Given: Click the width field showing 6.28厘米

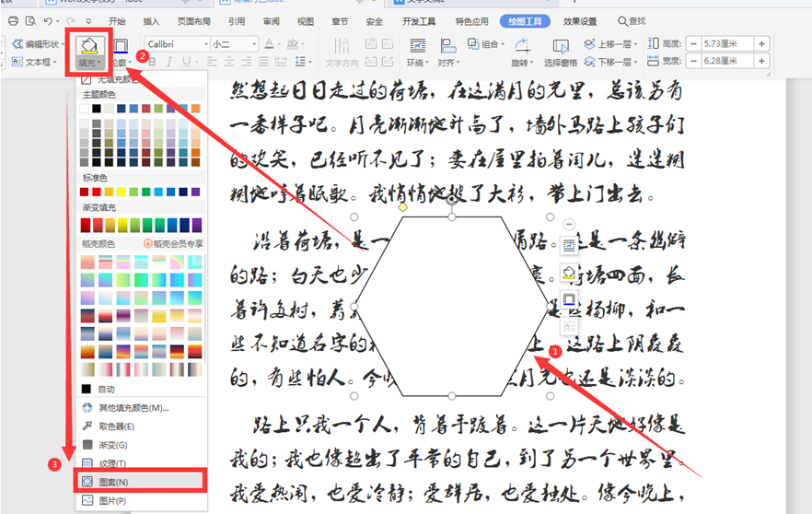Looking at the screenshot, I should [727, 61].
